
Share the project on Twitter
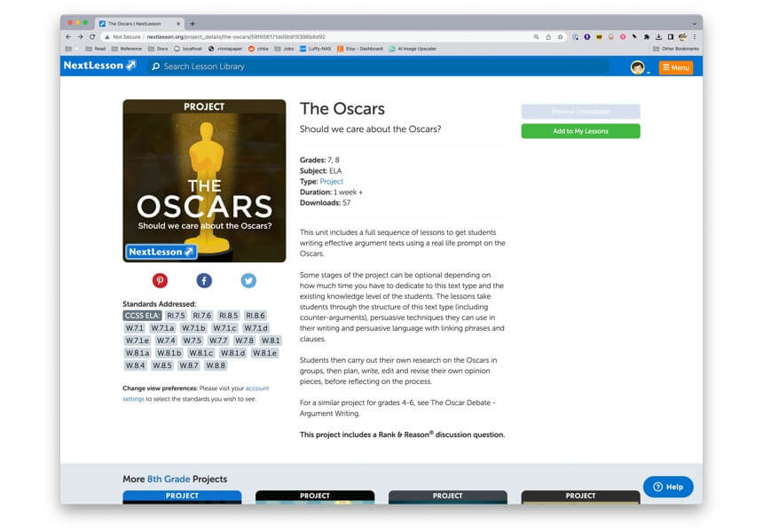pos(248,280)
